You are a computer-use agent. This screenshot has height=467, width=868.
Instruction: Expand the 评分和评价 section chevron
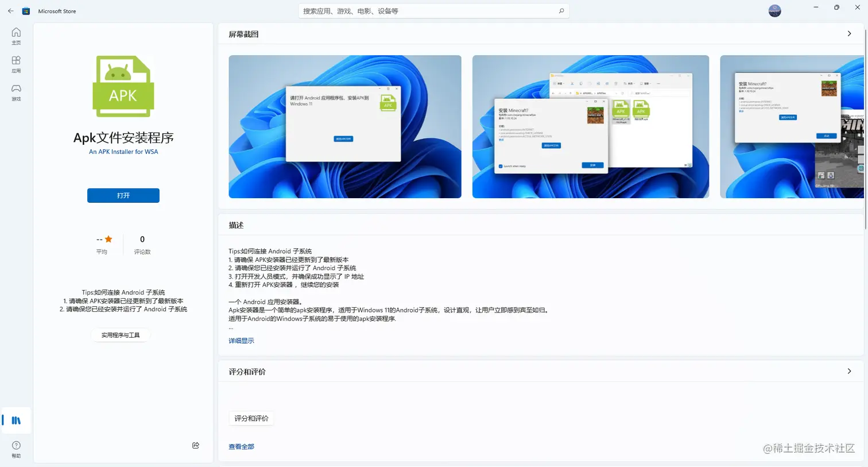(x=849, y=371)
